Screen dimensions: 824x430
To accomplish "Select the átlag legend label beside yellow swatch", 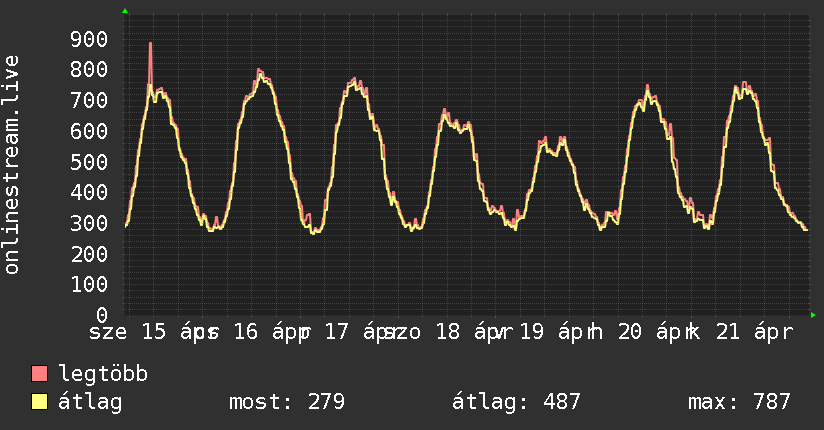I will 90,402.
